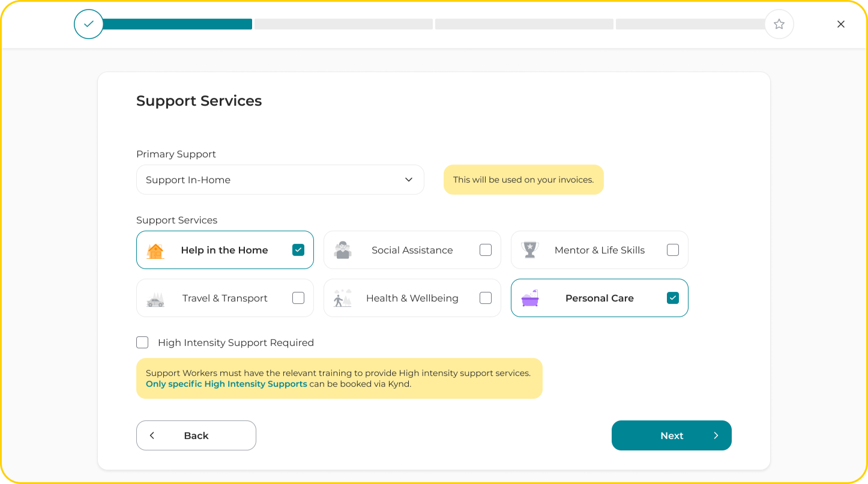The width and height of the screenshot is (868, 484).
Task: Click the purple Personal Care bathtub icon
Action: 530,298
